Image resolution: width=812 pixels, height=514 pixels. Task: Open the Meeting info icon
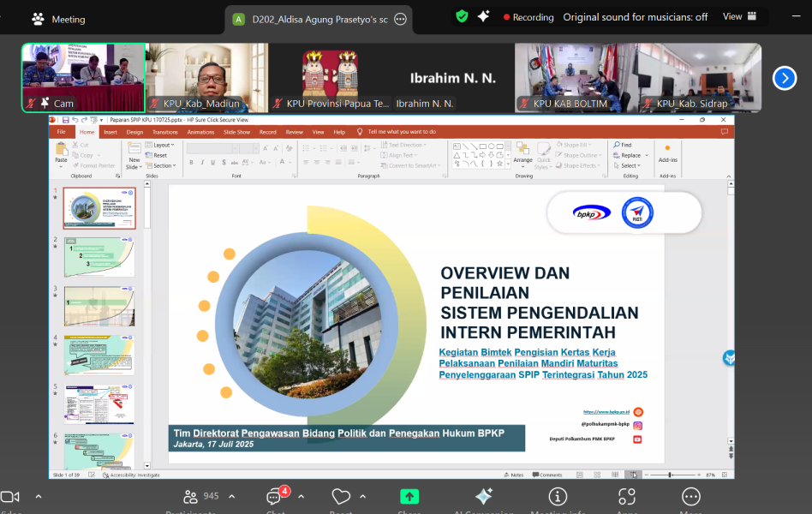558,497
